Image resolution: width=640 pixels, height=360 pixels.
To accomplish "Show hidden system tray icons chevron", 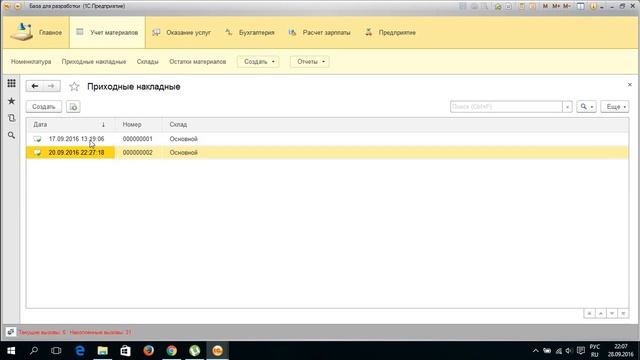I will [x=536, y=351].
